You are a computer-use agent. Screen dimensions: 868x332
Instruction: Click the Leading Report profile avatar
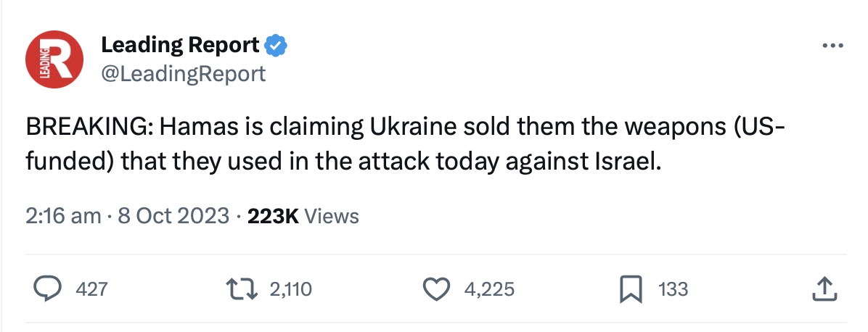(54, 59)
